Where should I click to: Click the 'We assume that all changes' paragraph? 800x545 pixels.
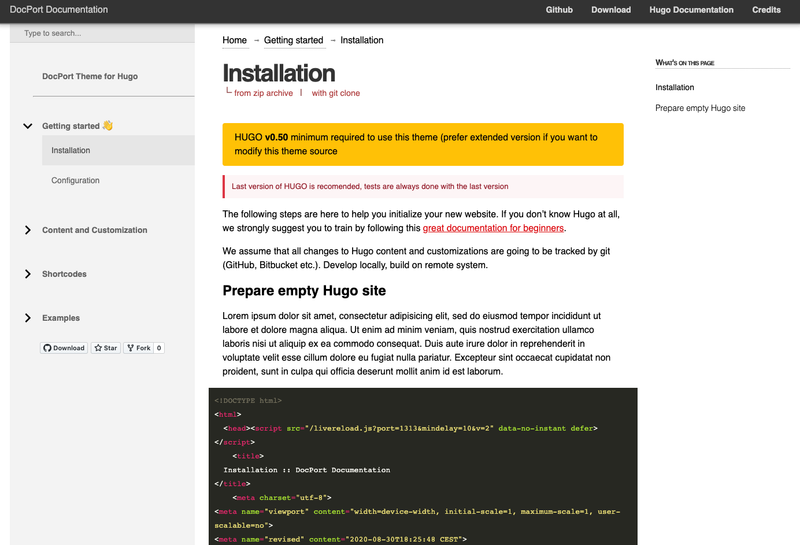(416, 258)
